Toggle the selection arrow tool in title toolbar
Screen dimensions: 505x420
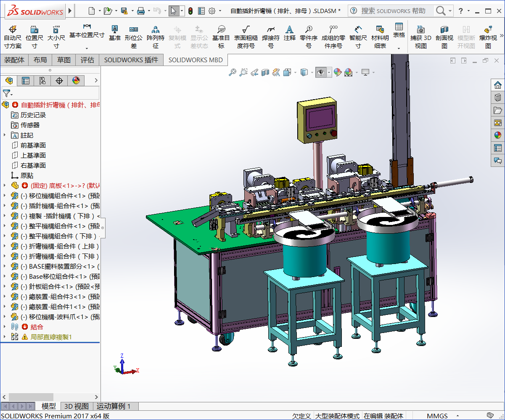174,11
